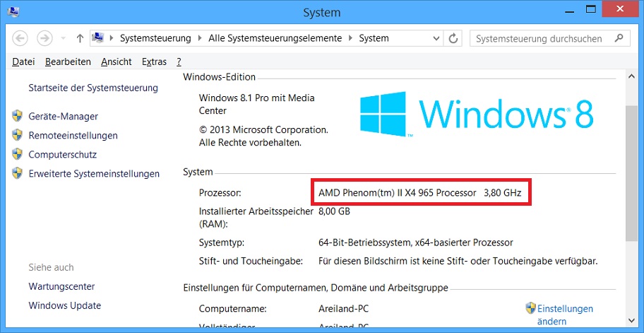The height and width of the screenshot is (333, 644).
Task: Open Startseite der Systemsteuerung link
Action: click(93, 88)
